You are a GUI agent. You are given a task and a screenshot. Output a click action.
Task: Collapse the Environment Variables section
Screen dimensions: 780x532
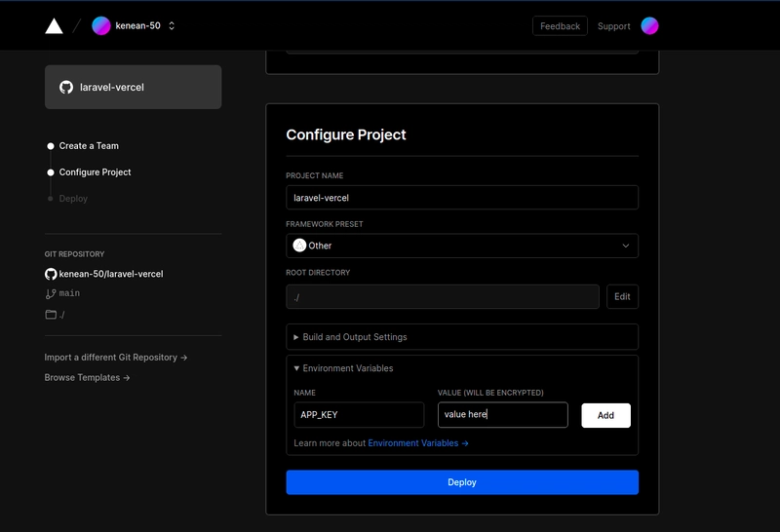coord(343,368)
